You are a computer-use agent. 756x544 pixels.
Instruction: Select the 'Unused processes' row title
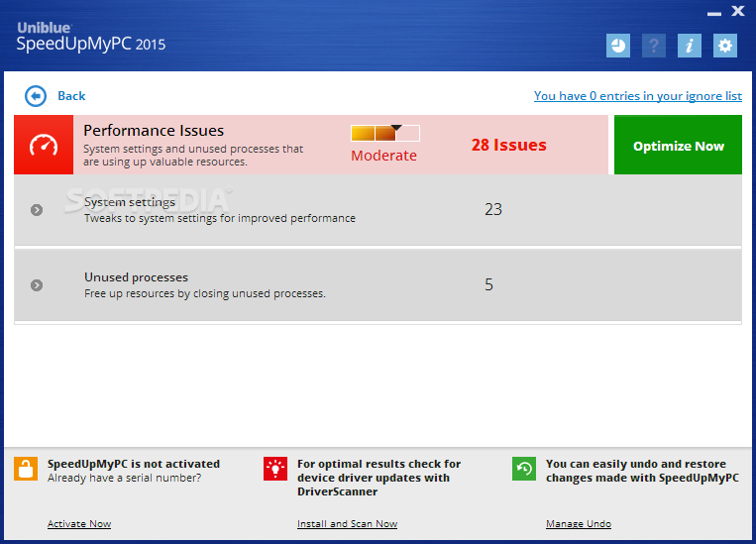click(136, 277)
